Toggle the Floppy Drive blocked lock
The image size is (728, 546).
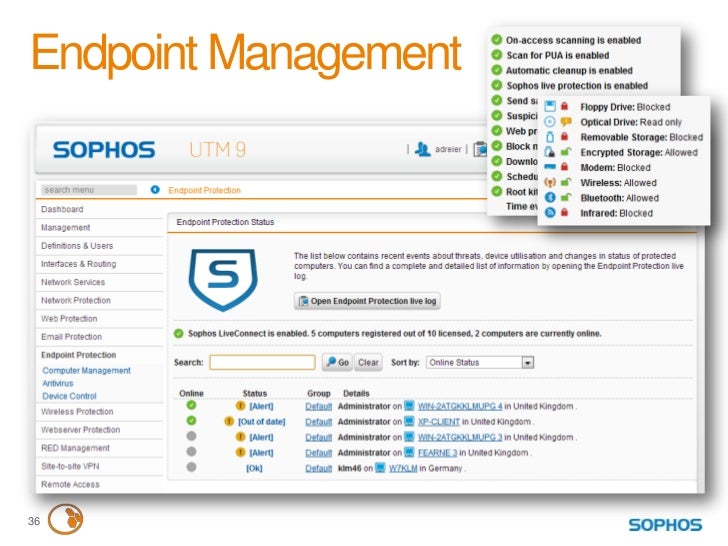click(565, 106)
